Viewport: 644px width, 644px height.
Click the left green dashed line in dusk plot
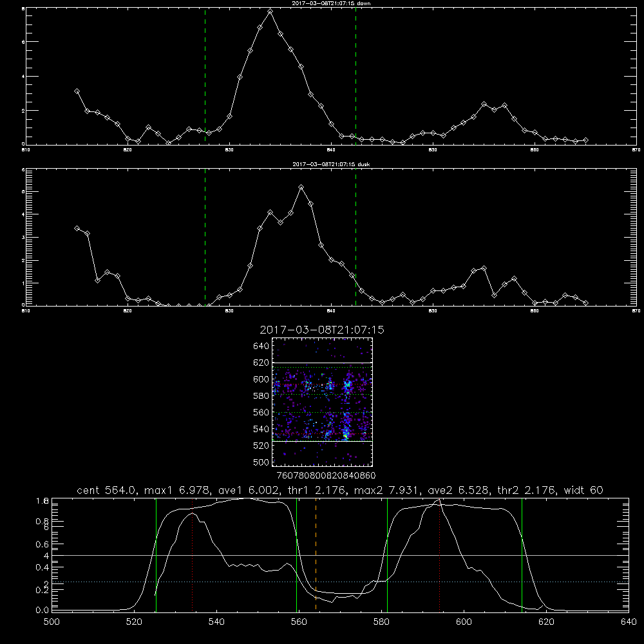[x=205, y=237]
